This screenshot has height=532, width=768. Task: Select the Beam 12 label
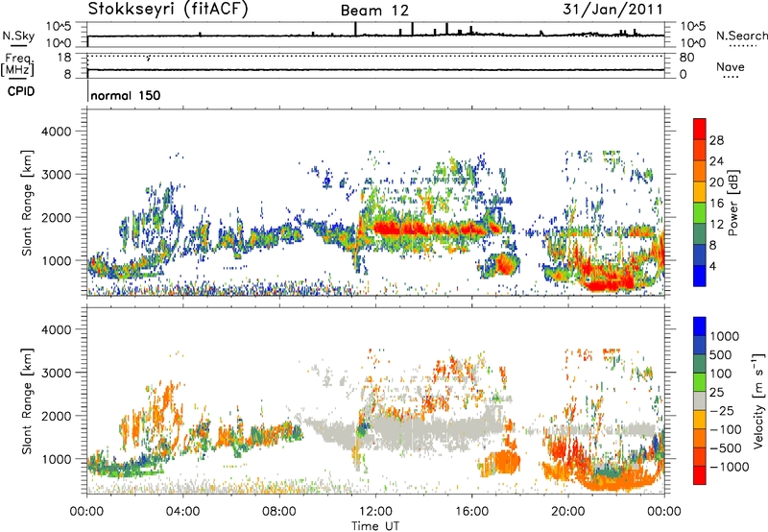(x=374, y=11)
